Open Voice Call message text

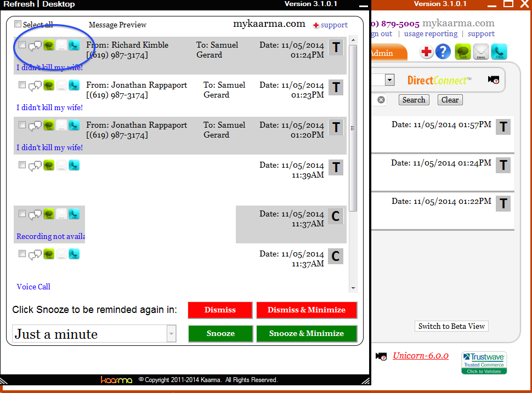[x=33, y=287]
